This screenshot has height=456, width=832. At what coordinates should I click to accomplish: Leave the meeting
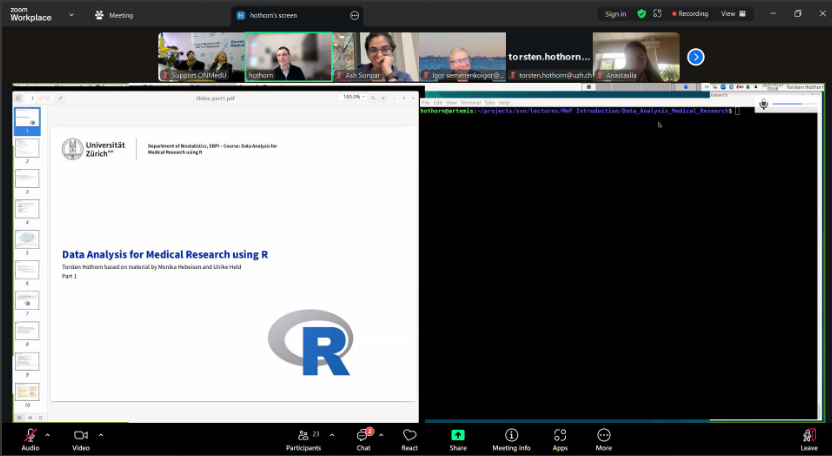[x=808, y=438]
